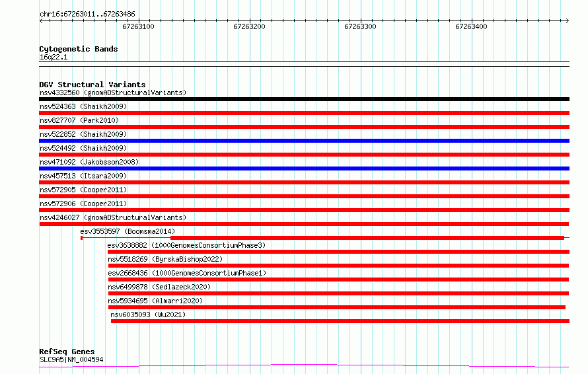Click the thick red bar of esv3553597

click(x=367, y=238)
